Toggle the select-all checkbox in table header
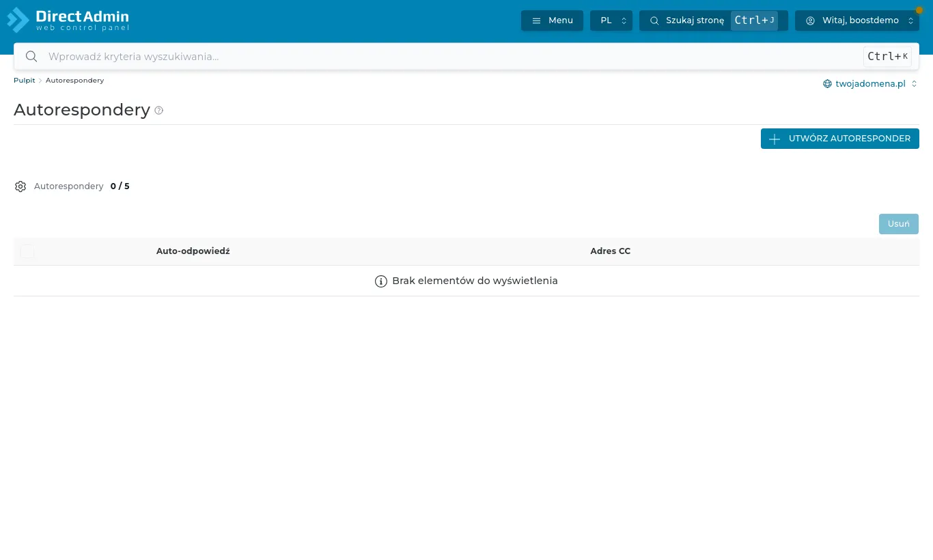The width and height of the screenshot is (933, 560). (x=27, y=251)
